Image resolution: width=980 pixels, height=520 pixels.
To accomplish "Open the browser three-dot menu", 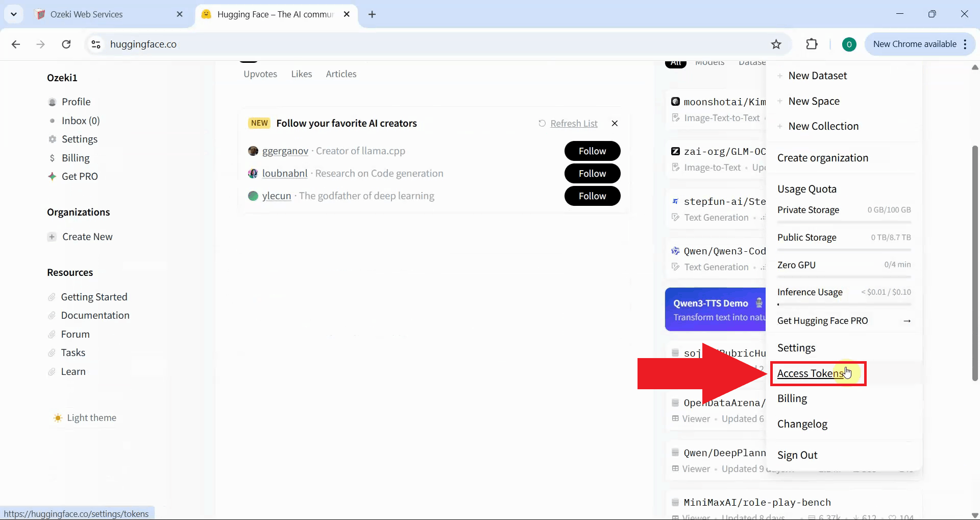I will [966, 44].
